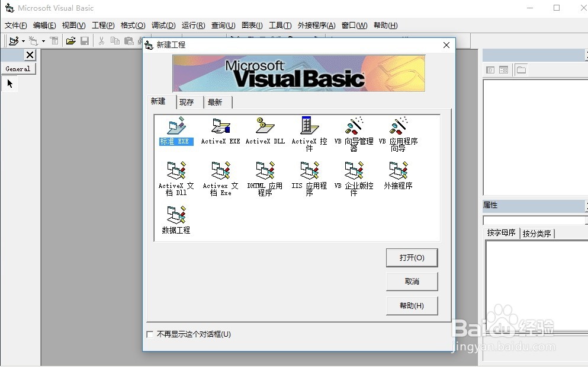The height and width of the screenshot is (367, 588).
Task: Click Toggle Folders icon in project explorer
Action: (521, 70)
